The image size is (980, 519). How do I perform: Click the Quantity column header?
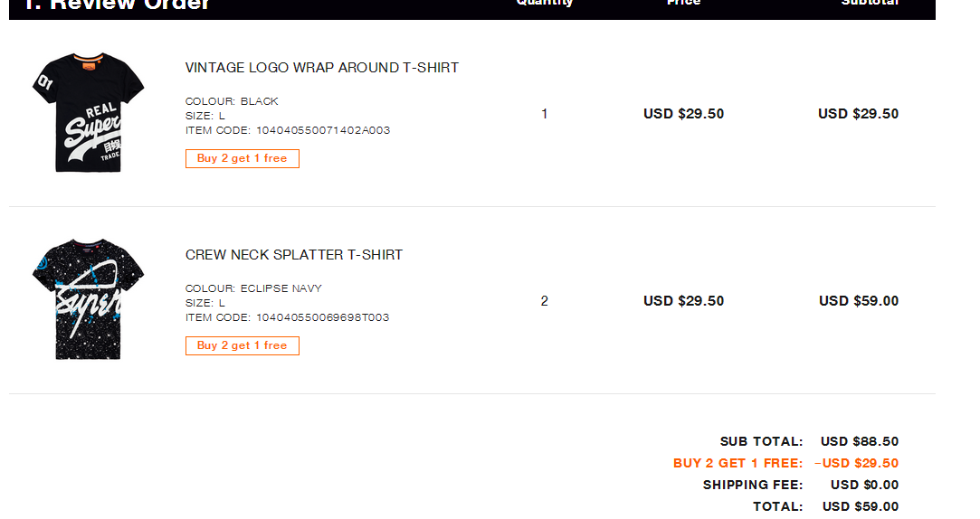click(x=545, y=3)
